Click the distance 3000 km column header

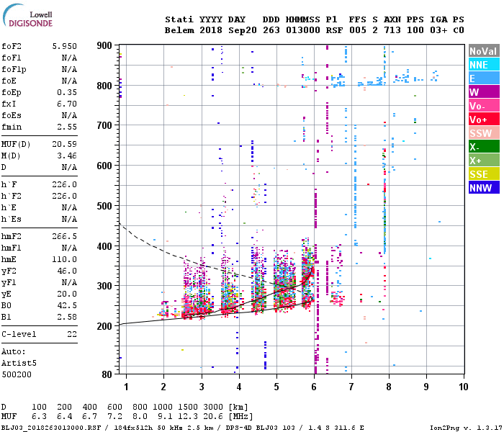(x=213, y=407)
